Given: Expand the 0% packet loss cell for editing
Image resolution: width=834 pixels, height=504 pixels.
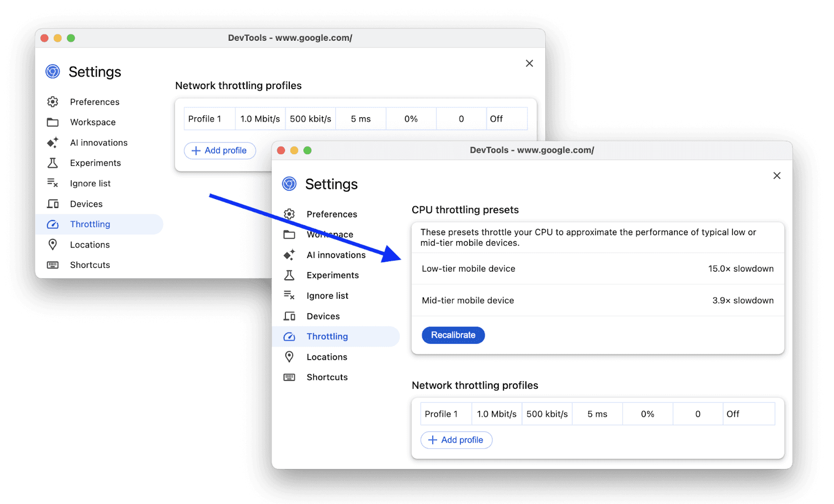Looking at the screenshot, I should [647, 413].
